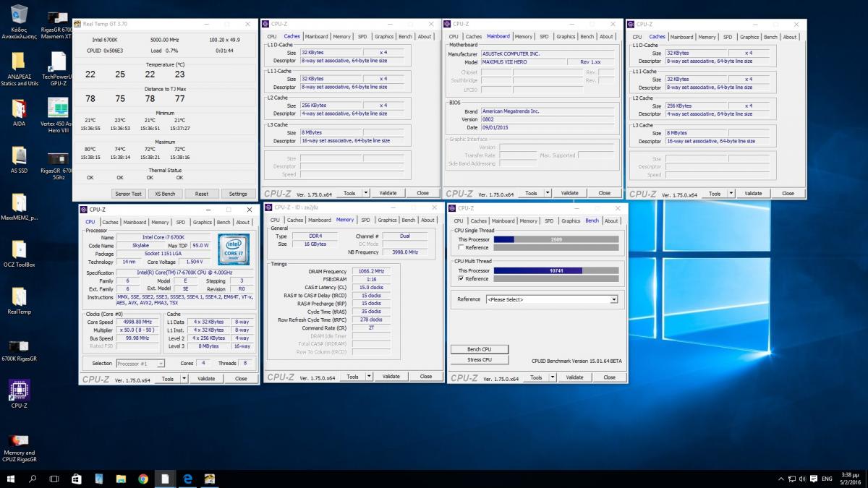Open the OCZ ToolBox desktop folder
This screenshot has height=488, width=868.
(x=19, y=254)
